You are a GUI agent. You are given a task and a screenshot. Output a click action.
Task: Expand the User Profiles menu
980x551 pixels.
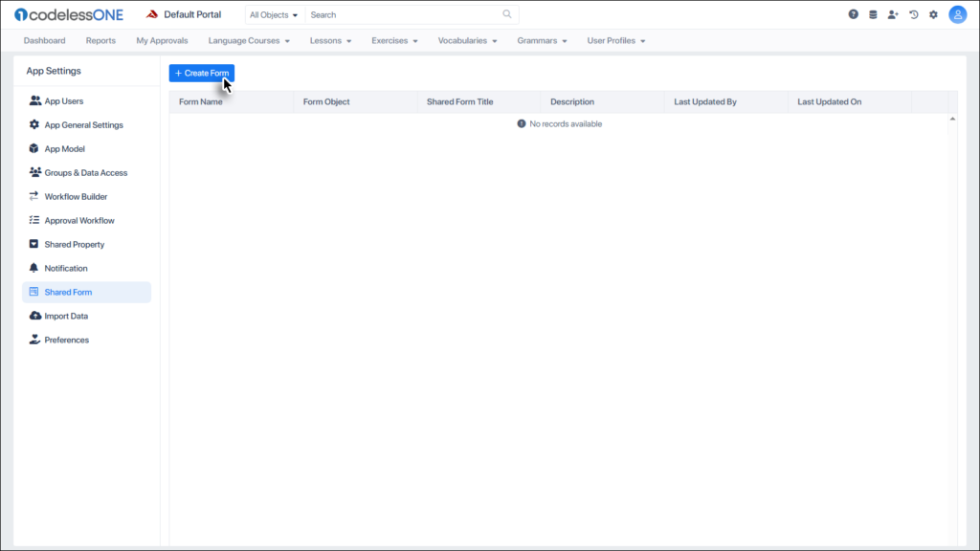tap(615, 40)
